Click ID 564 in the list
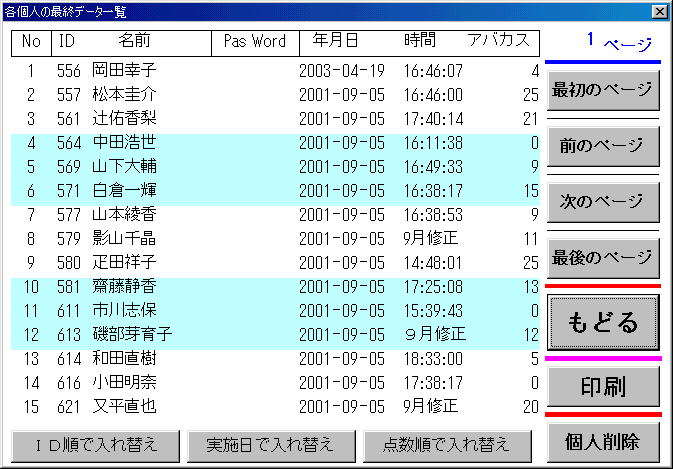Screen dimensions: 673x469 [69, 143]
